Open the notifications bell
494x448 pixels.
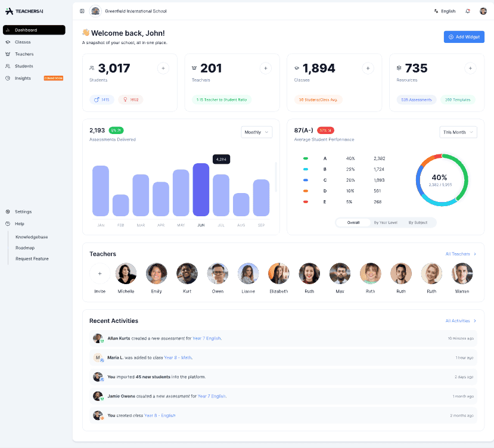click(468, 11)
